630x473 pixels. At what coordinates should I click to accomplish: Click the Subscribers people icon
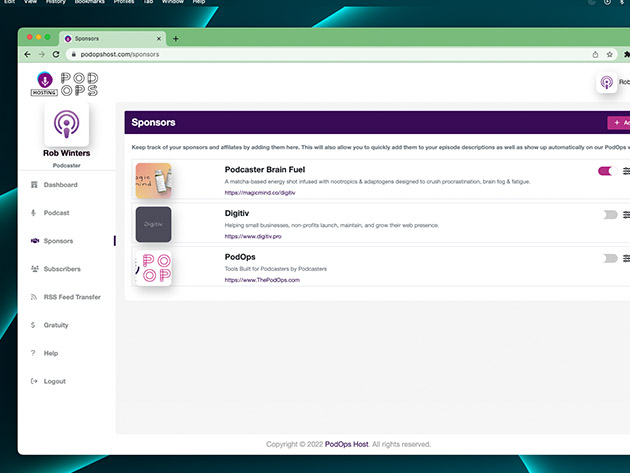[34, 269]
